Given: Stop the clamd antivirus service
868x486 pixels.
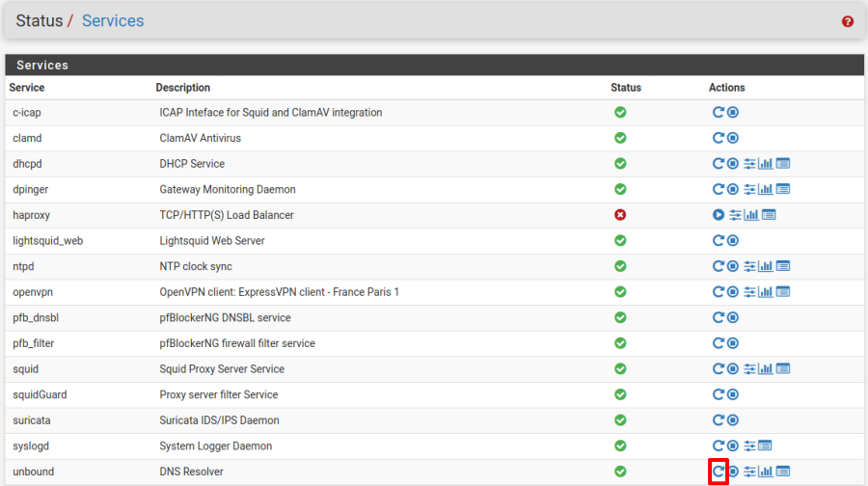Looking at the screenshot, I should [733, 138].
